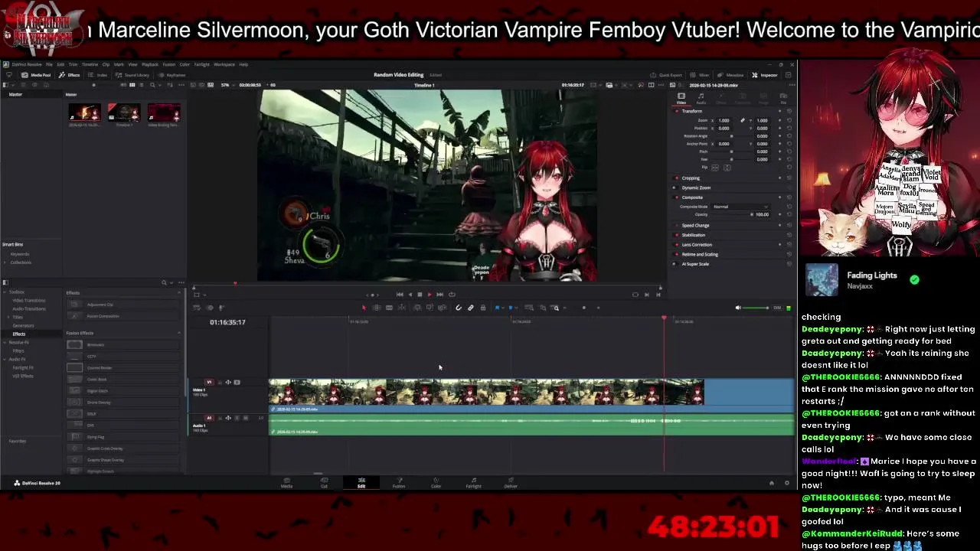Image resolution: width=980 pixels, height=551 pixels.
Task: Click the Stop button in viewer
Action: point(420,295)
